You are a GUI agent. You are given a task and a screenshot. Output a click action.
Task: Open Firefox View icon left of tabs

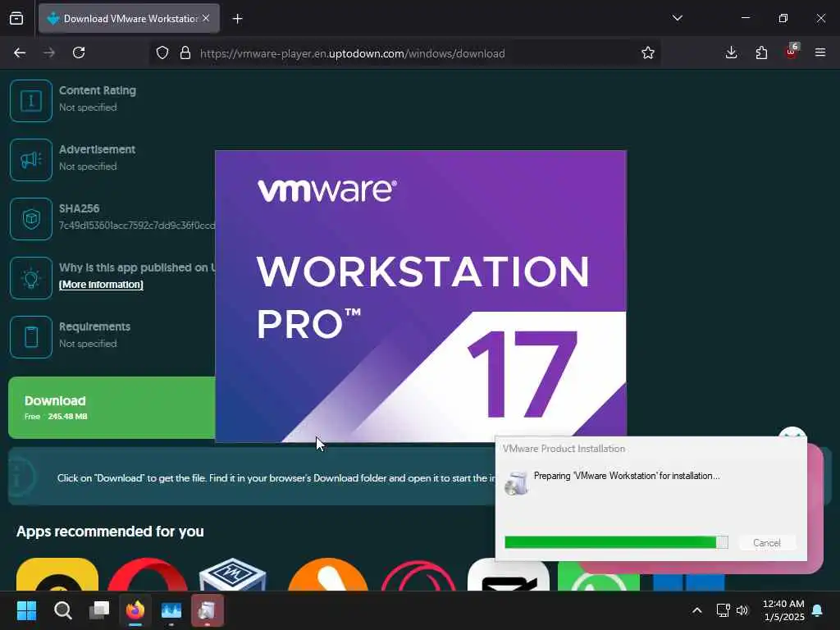tap(16, 19)
